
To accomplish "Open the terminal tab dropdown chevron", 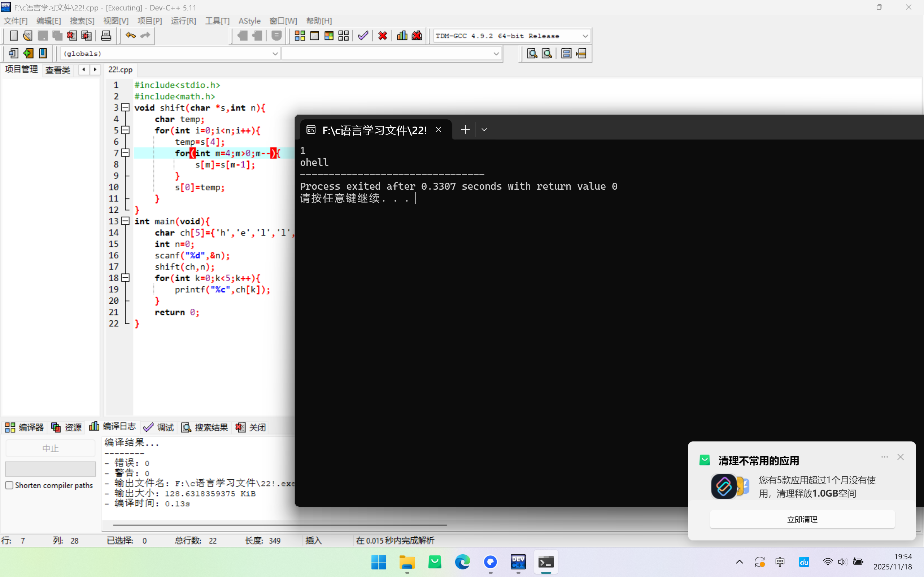I will point(484,130).
